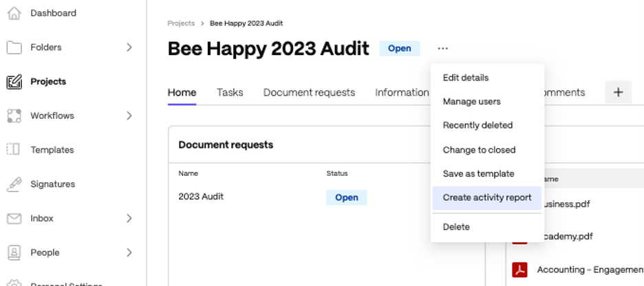Choose Edit details from the menu
The image size is (644, 286).
487,78
